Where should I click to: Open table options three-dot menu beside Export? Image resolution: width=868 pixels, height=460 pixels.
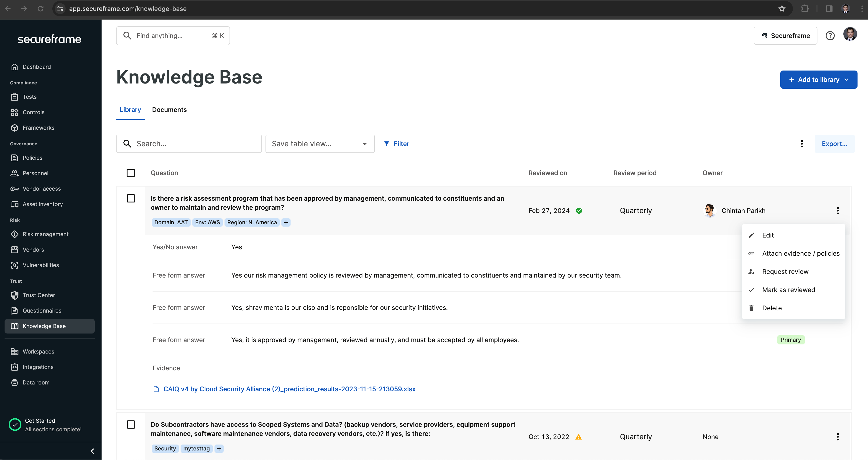[802, 144]
